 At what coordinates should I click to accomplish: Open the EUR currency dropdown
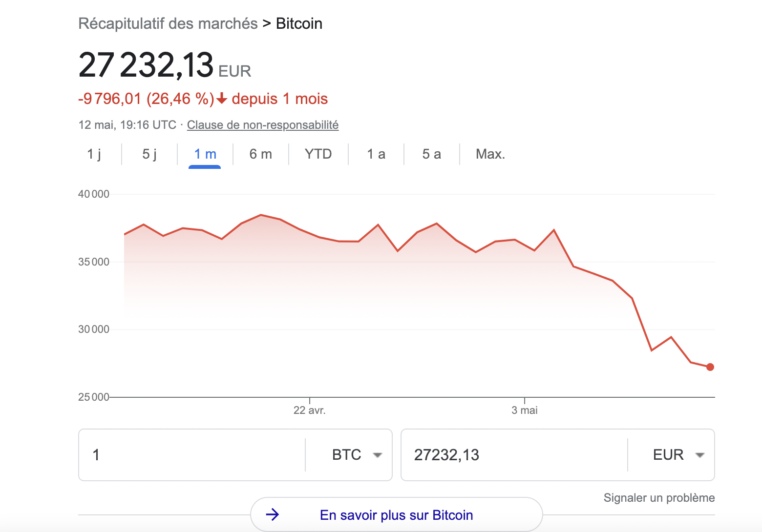678,455
